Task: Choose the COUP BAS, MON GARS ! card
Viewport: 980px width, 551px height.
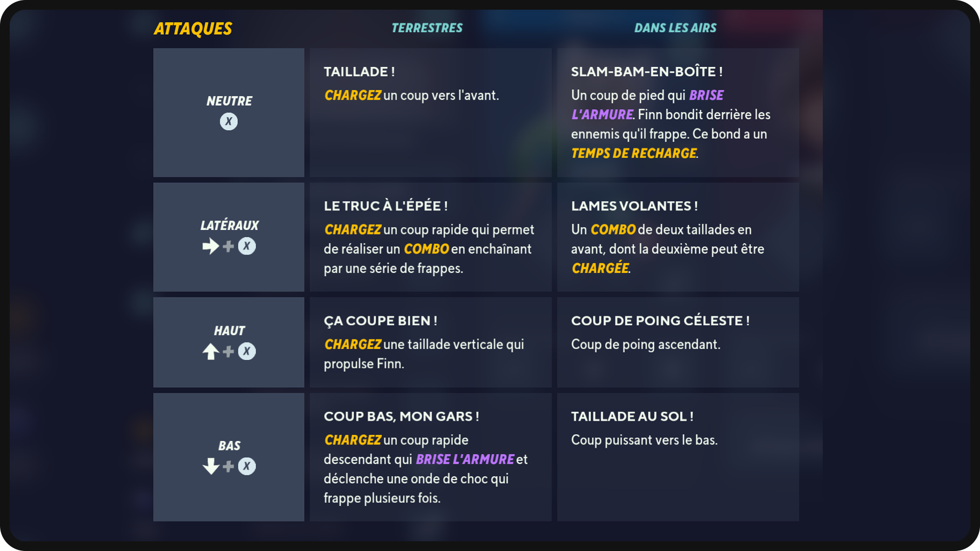Action: point(430,457)
